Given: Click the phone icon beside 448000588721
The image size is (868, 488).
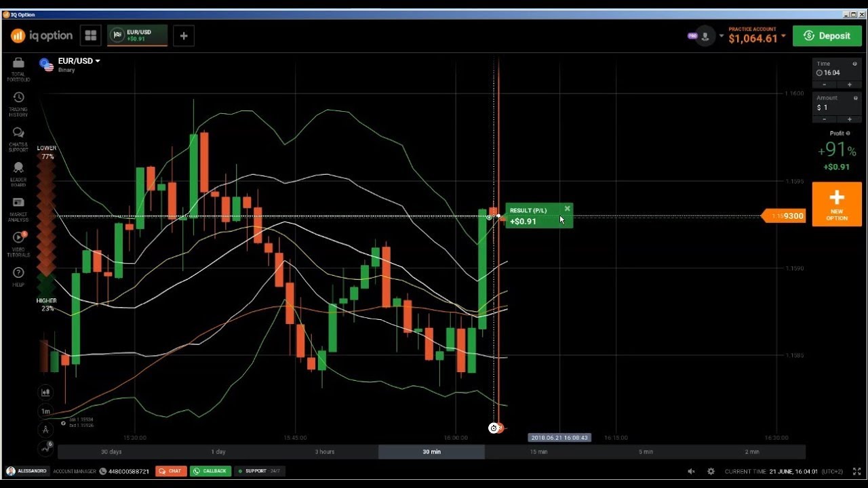Looking at the screenshot, I should pyautogui.click(x=103, y=471).
